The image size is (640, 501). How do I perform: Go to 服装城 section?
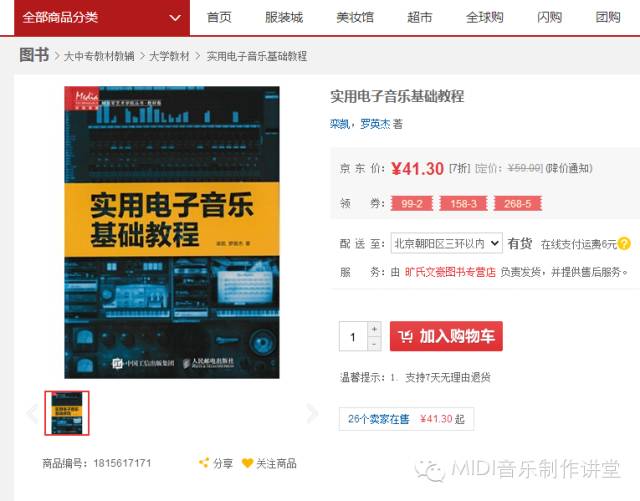284,17
